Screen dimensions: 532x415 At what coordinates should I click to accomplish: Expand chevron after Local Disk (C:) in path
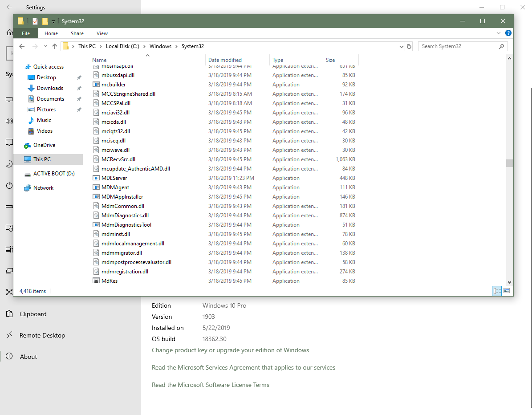[x=144, y=46]
